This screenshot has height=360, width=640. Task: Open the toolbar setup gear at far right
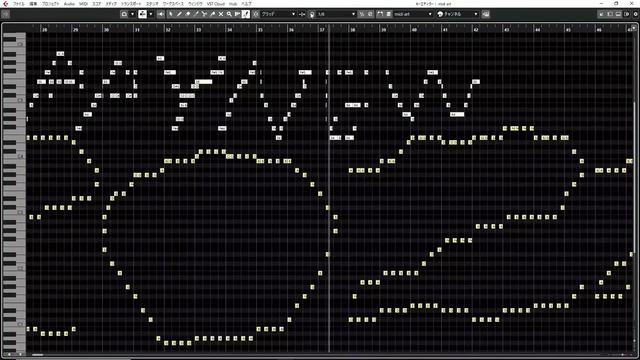point(636,14)
